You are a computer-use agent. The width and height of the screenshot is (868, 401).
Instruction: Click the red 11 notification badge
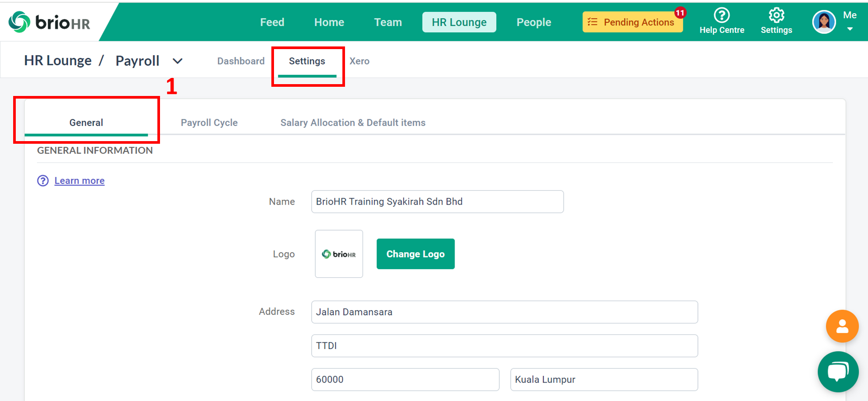point(680,13)
